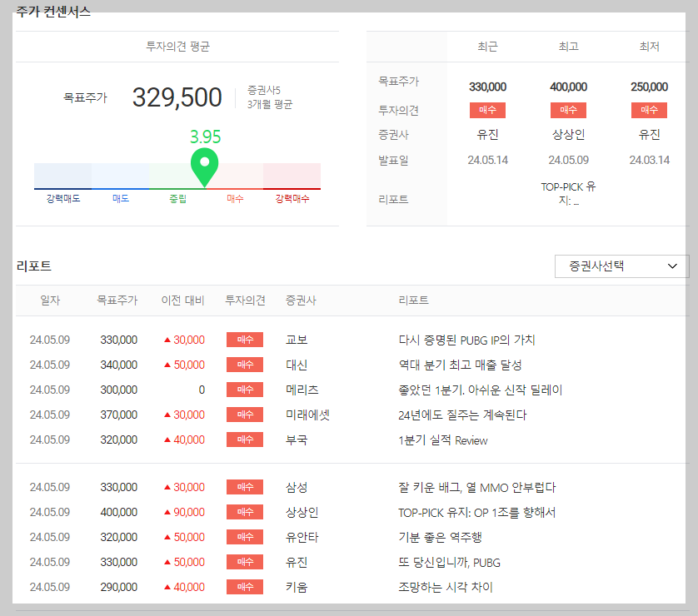Click the 최근 target price 330,000
Viewport: 698px width, 616px height.
point(487,87)
